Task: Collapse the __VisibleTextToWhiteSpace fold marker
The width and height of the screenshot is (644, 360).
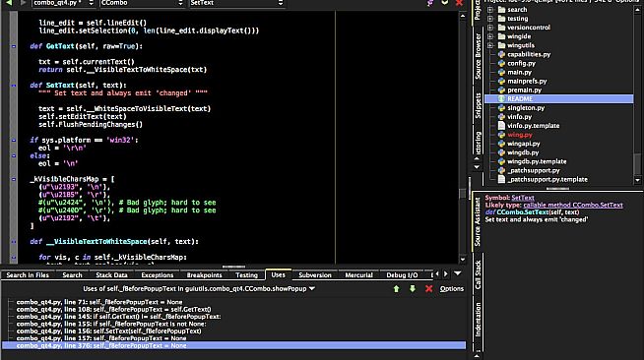Action: [x=14, y=242]
